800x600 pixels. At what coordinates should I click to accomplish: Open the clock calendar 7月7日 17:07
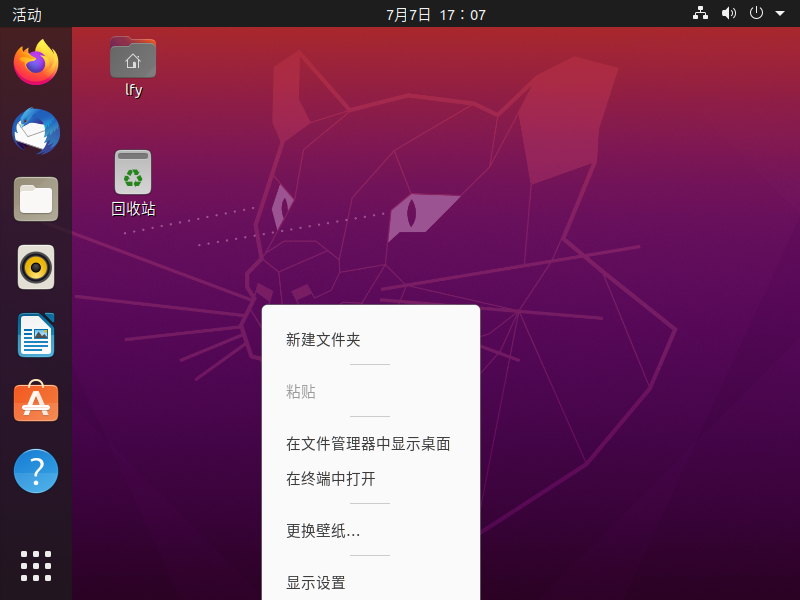tap(436, 14)
